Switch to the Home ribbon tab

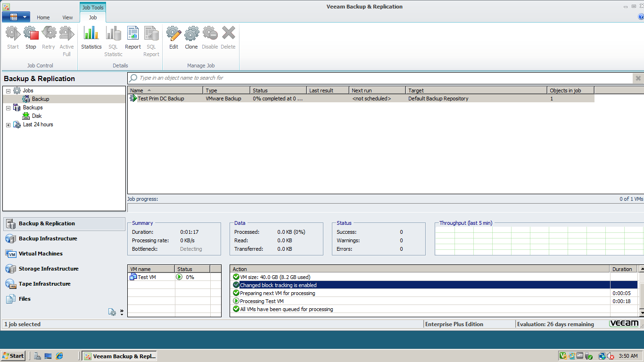(43, 17)
